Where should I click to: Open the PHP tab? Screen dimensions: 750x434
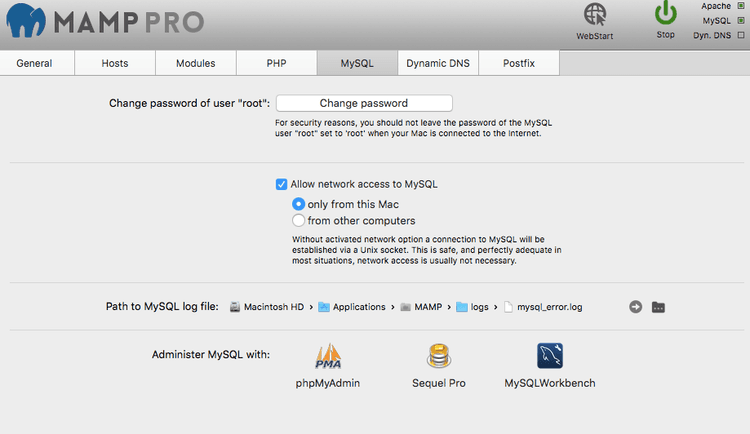[276, 63]
